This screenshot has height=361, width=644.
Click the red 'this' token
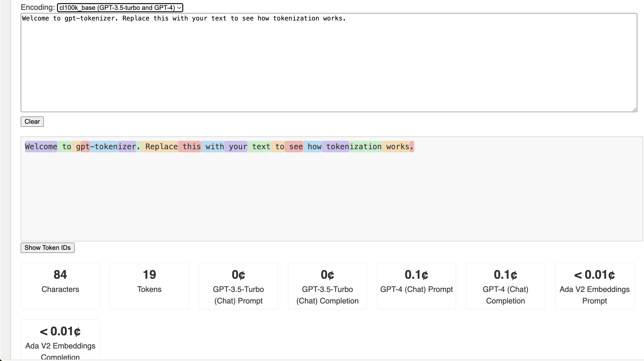[189, 147]
